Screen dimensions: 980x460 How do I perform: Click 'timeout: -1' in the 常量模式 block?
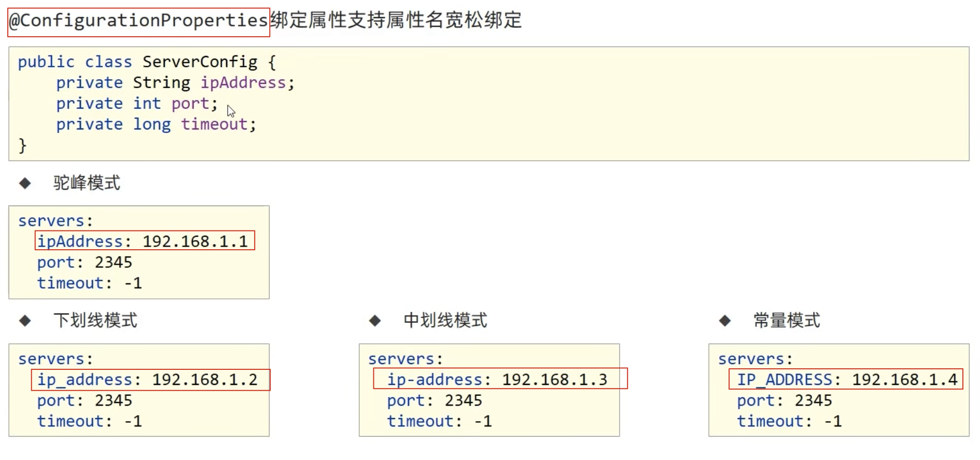point(789,421)
